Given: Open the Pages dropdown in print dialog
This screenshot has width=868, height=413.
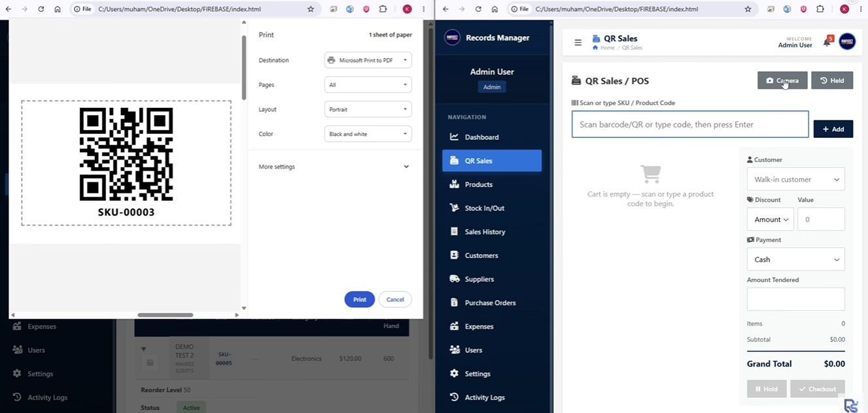Looking at the screenshot, I should pyautogui.click(x=368, y=85).
